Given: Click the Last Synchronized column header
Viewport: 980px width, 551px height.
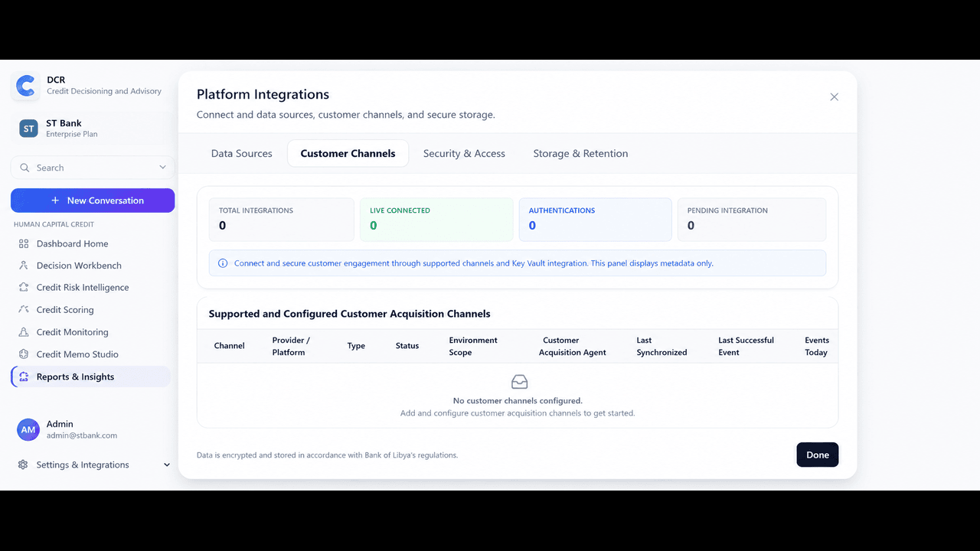Looking at the screenshot, I should click(661, 346).
